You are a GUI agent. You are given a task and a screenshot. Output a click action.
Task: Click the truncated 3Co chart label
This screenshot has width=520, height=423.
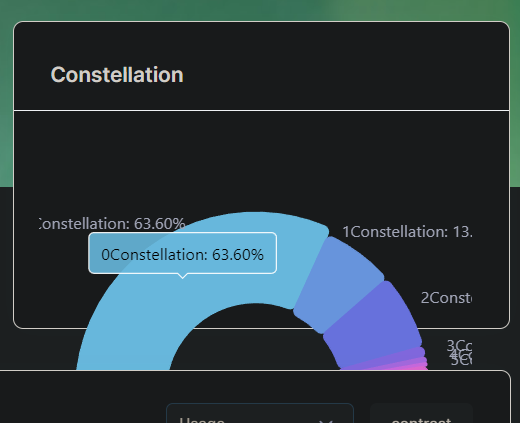[x=459, y=345]
